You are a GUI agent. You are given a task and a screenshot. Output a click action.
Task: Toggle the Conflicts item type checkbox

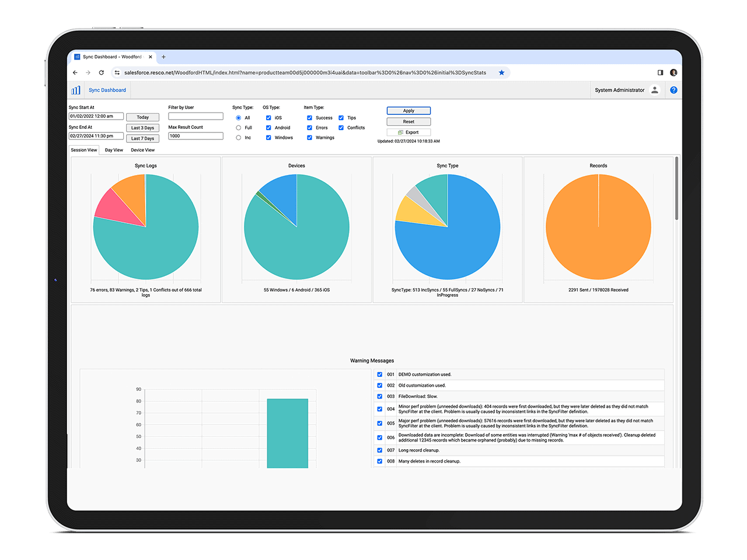341,128
